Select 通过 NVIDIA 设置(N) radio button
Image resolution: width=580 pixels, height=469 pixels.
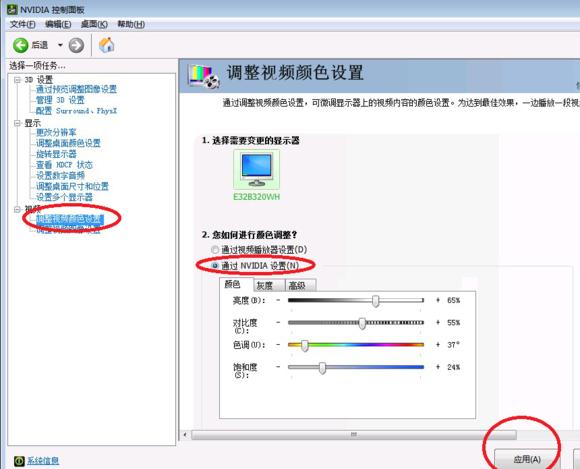(215, 266)
